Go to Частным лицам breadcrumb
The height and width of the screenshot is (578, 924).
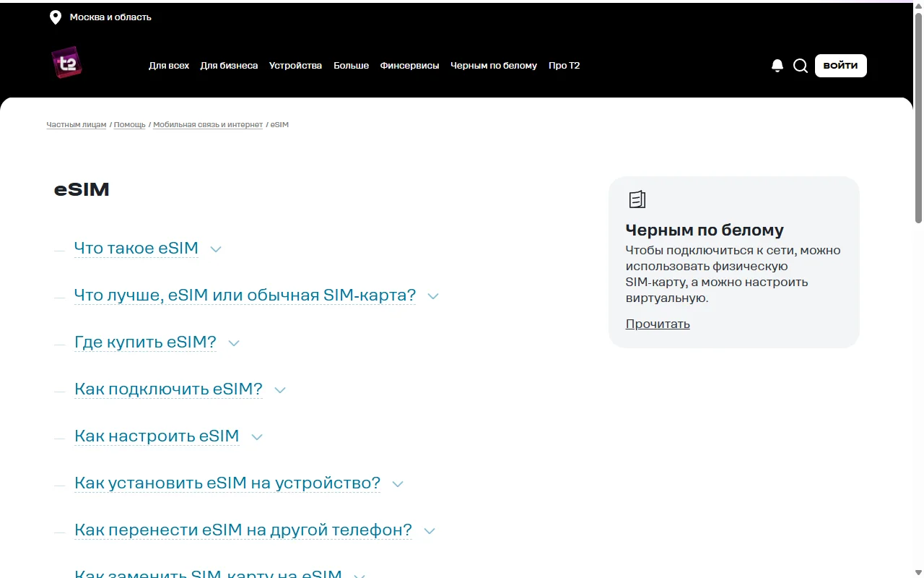click(x=77, y=125)
